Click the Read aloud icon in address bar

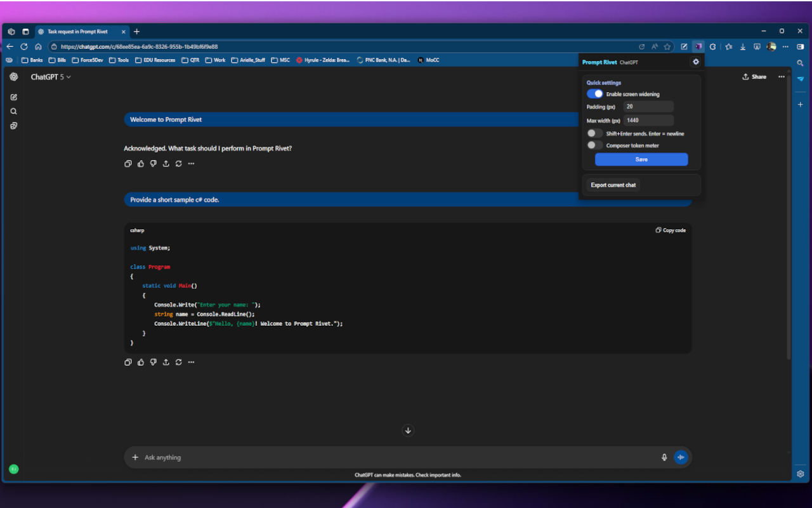tap(655, 46)
